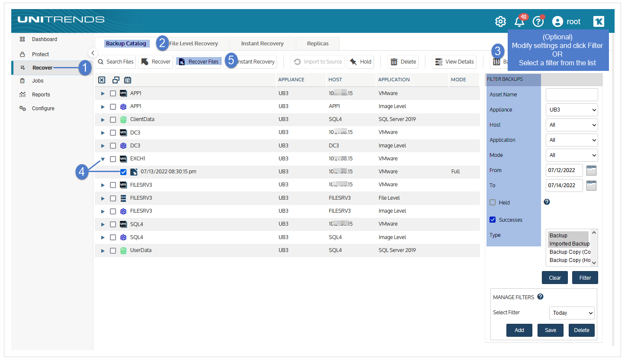The width and height of the screenshot is (628, 364).
Task: Click the Asset Name input field
Action: click(x=572, y=95)
